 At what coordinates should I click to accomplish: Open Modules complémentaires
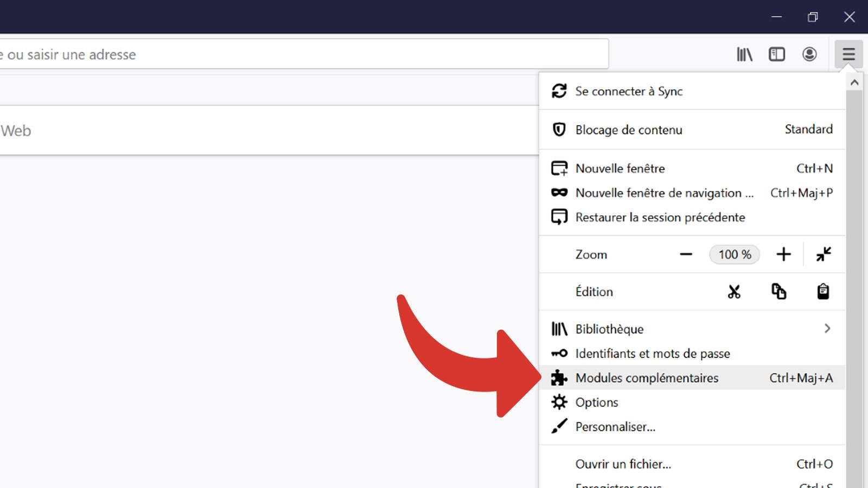(x=647, y=378)
